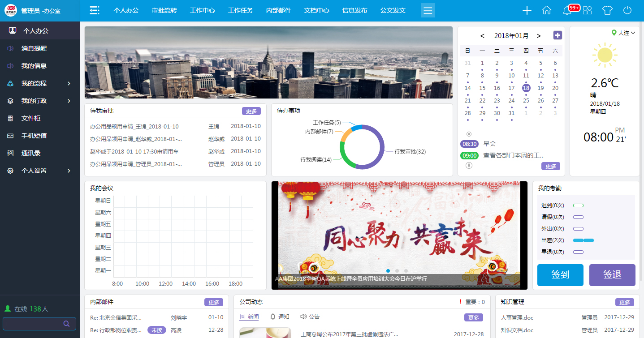Open notifications via the bell icon
The width and height of the screenshot is (644, 338).
[x=566, y=9]
